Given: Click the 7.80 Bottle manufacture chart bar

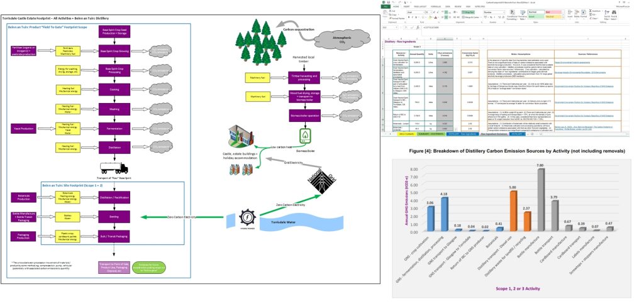Looking at the screenshot, I should pos(540,199).
